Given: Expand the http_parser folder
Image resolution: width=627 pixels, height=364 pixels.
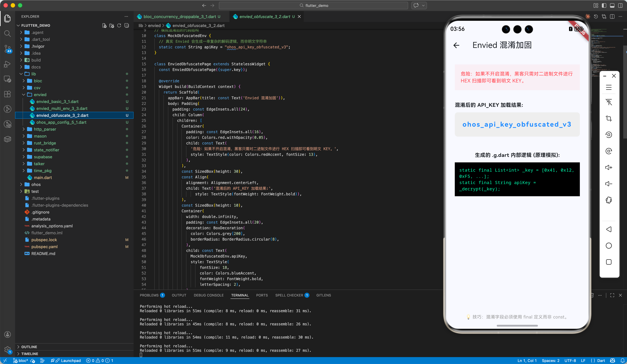Looking at the screenshot, I should (45, 129).
